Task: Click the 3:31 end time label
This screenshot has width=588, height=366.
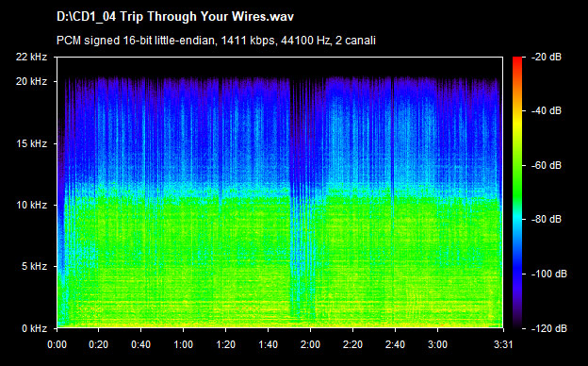Action: click(x=503, y=344)
